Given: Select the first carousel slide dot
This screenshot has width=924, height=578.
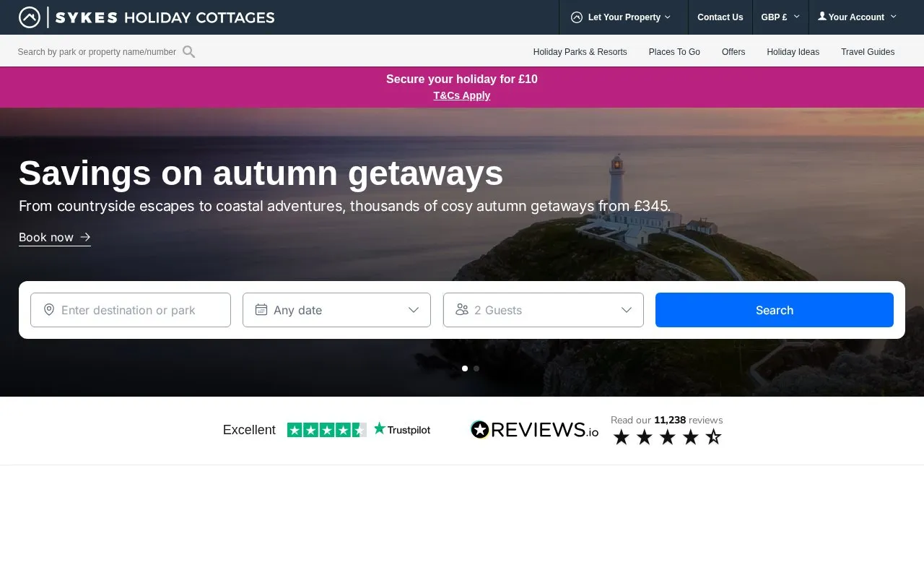Looking at the screenshot, I should (465, 368).
